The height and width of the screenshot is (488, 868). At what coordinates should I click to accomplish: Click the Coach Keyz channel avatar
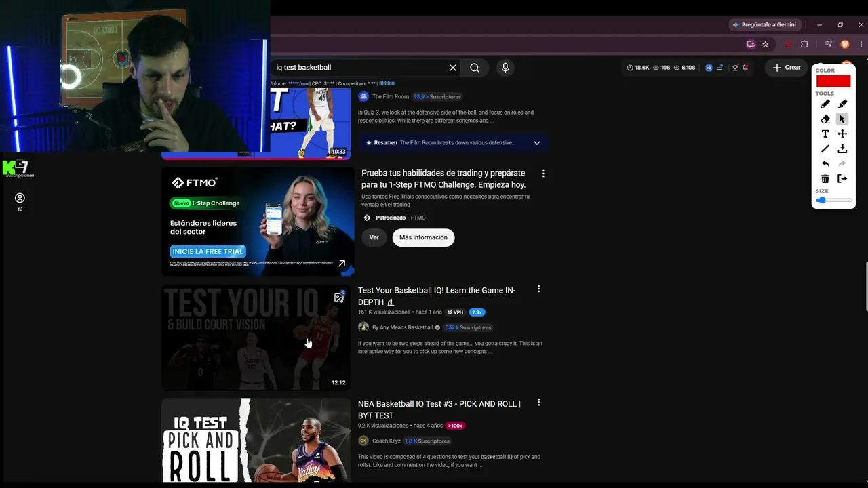click(363, 441)
